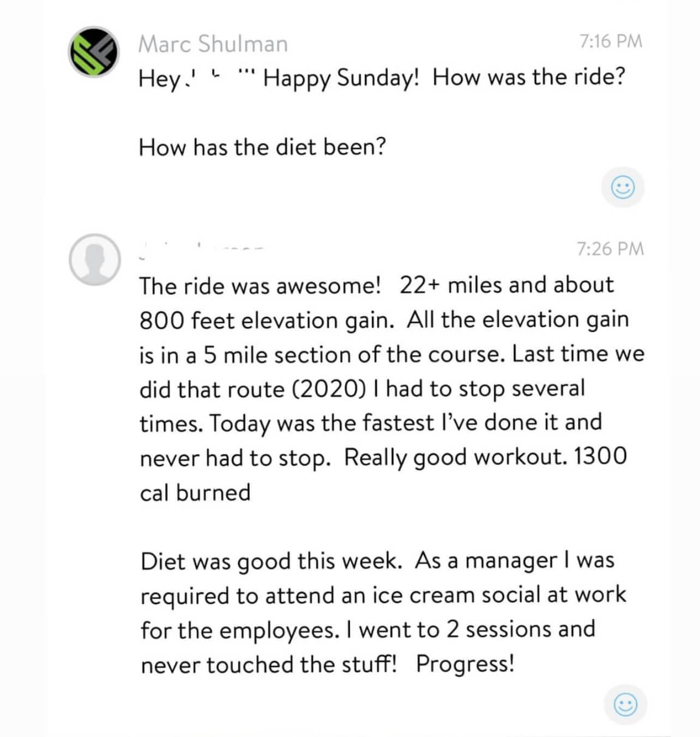Viewport: 700px width, 737px height.
Task: Click 'The ride was awesome!' sentence
Action: pos(260,285)
